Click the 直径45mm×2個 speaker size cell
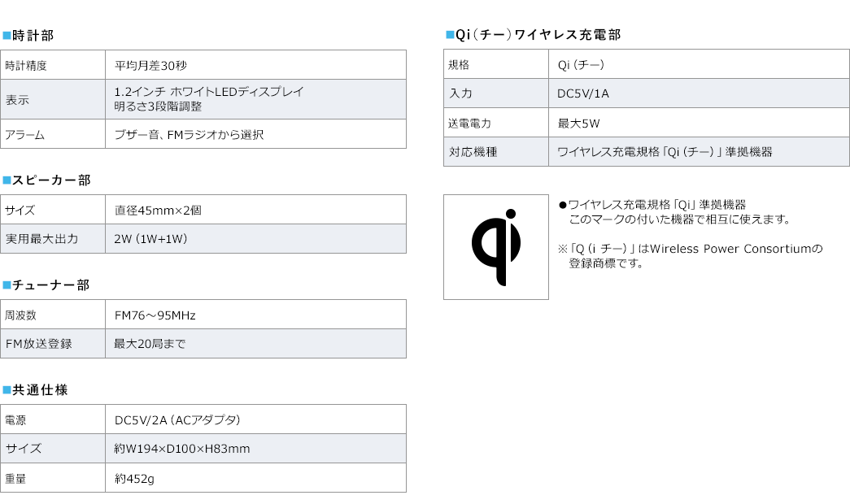 click(256, 210)
